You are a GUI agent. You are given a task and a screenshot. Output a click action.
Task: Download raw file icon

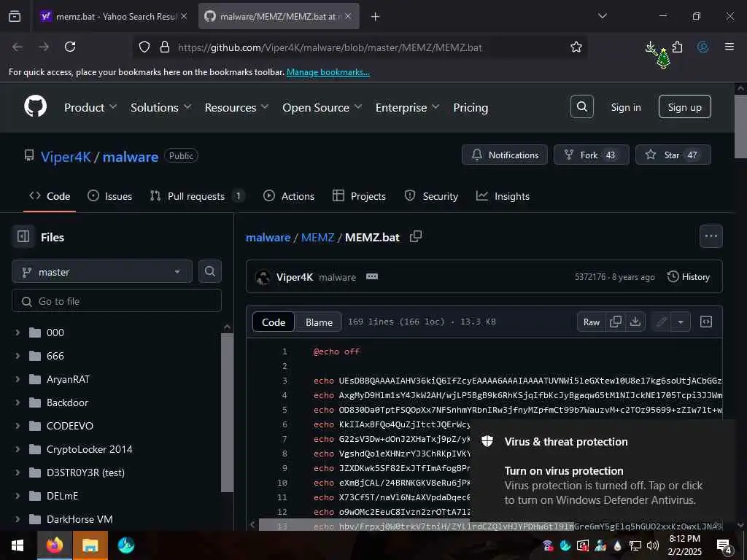click(635, 322)
